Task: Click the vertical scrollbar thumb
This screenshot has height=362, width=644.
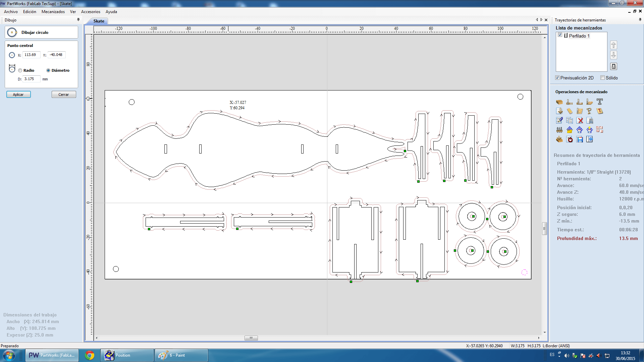Action: pos(545,229)
